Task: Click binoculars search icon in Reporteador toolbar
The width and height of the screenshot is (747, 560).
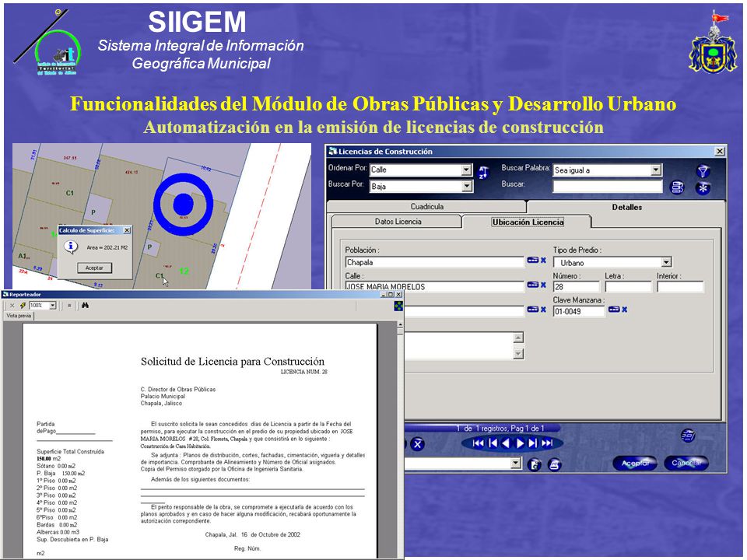Action: click(86, 305)
